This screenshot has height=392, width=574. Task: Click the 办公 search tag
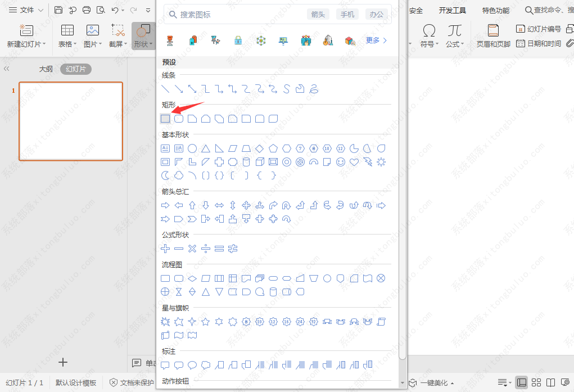point(376,14)
